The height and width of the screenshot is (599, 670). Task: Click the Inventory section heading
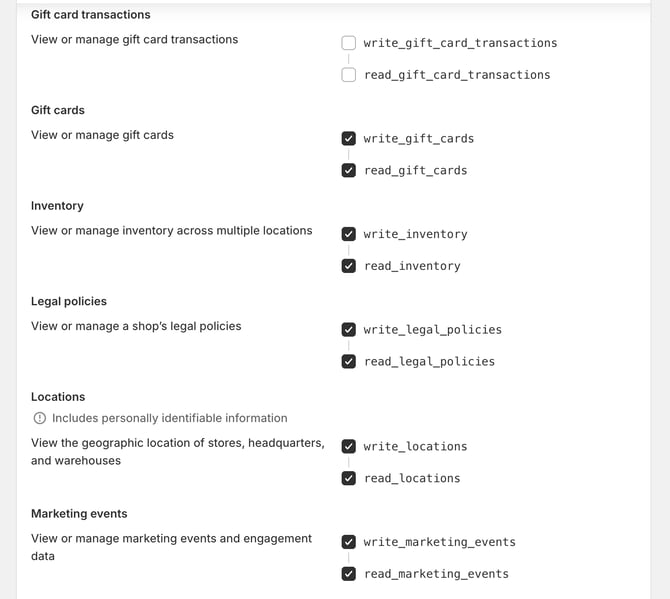pos(57,206)
